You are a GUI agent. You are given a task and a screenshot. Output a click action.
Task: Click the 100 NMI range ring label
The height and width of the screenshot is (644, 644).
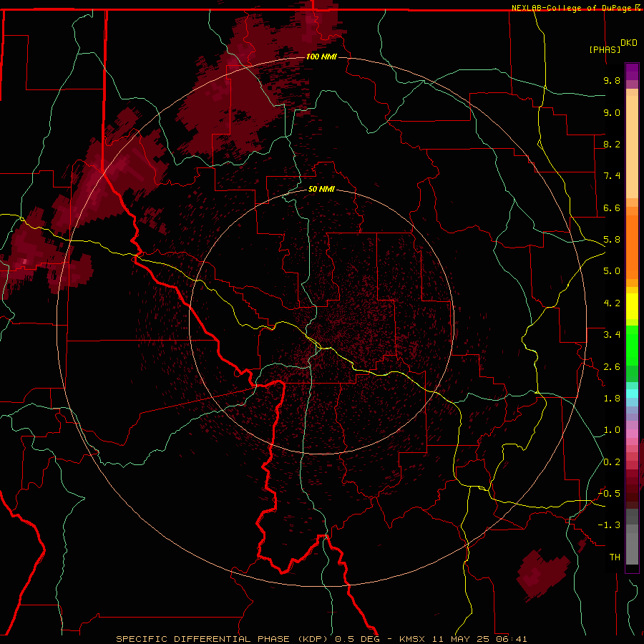point(321,57)
